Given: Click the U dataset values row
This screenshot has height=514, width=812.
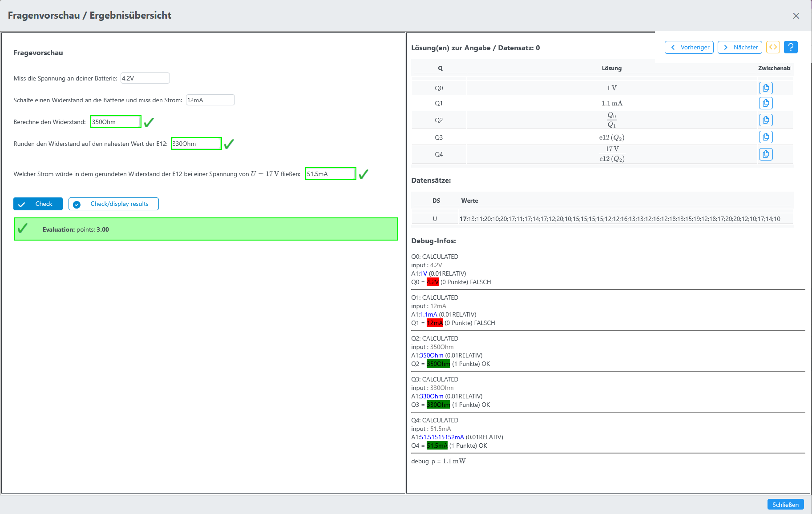Looking at the screenshot, I should click(619, 219).
